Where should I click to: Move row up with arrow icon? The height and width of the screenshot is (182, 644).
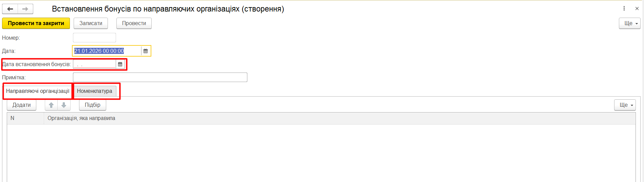tap(51, 105)
